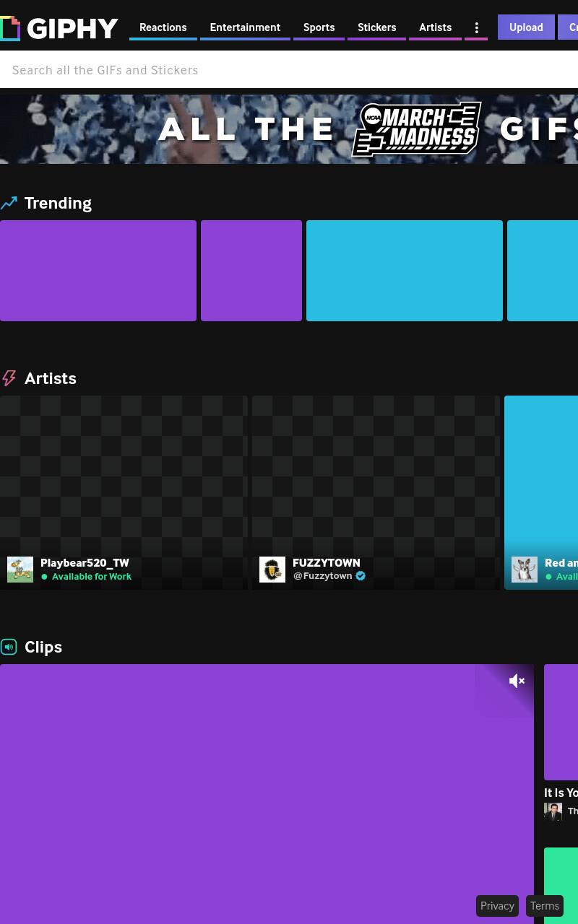The height and width of the screenshot is (924, 578).
Task: Open FUZZYTOWN avatar image
Action: (272, 570)
